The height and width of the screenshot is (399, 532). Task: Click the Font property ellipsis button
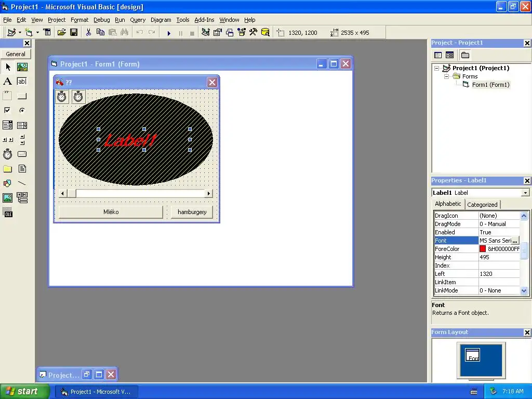point(515,241)
